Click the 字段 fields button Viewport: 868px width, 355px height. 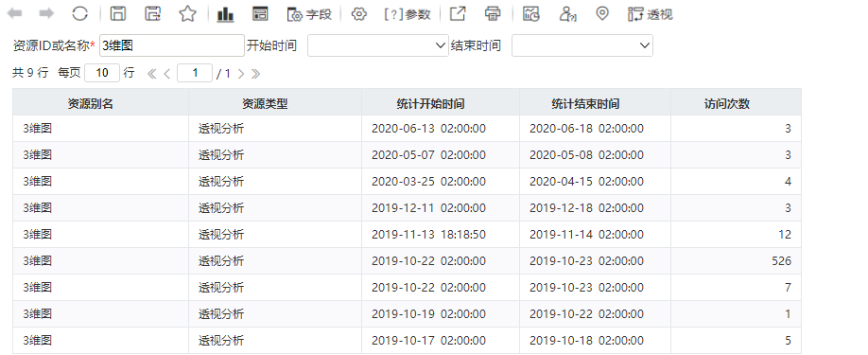tap(309, 14)
